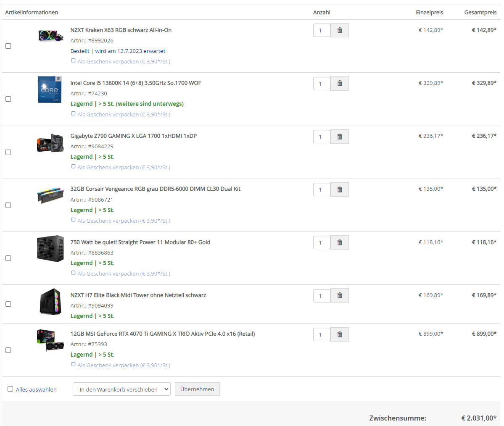This screenshot has height=426, width=504.
Task: Open NZXT Kraken X63 RGB product title
Action: click(121, 30)
